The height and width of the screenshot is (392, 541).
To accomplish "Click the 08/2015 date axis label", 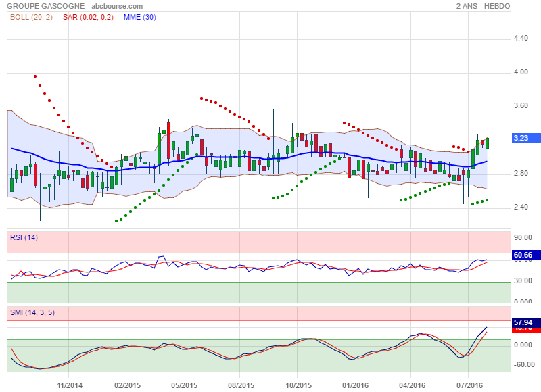I will (241, 385).
